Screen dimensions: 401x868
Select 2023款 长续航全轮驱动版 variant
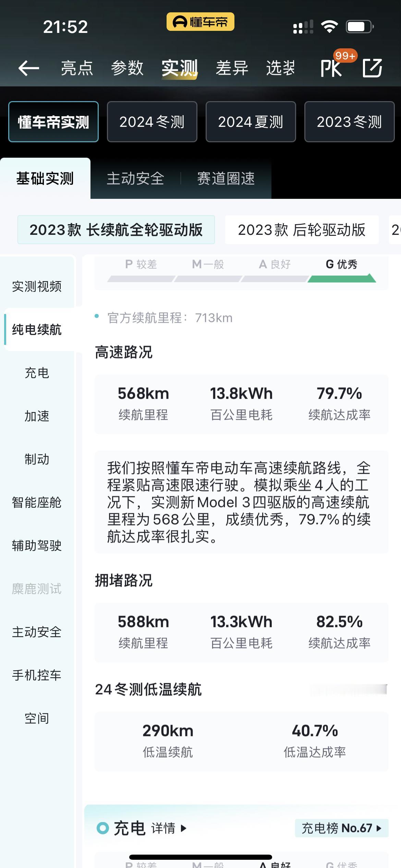pos(116,230)
